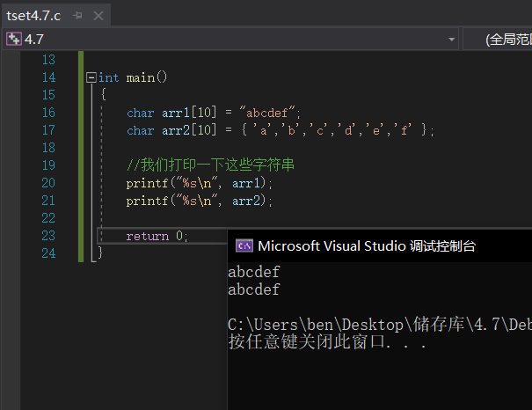Expand the 4.7 project dropdown arrow
The image size is (532, 410).
coord(451,40)
